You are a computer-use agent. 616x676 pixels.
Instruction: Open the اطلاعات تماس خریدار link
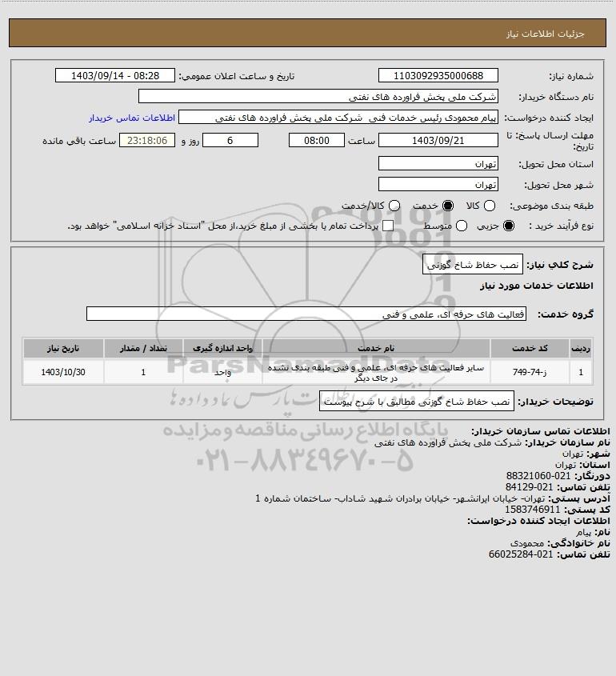(x=132, y=118)
